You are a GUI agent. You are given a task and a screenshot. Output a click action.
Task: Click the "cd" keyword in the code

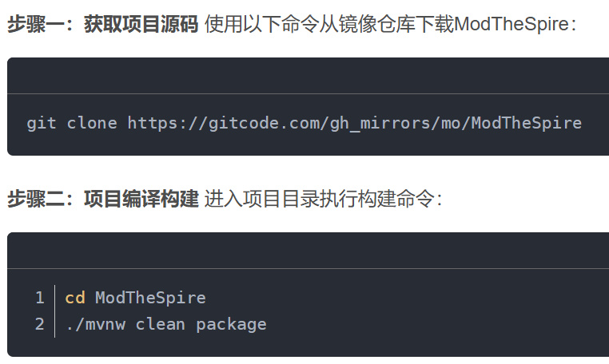coord(75,298)
